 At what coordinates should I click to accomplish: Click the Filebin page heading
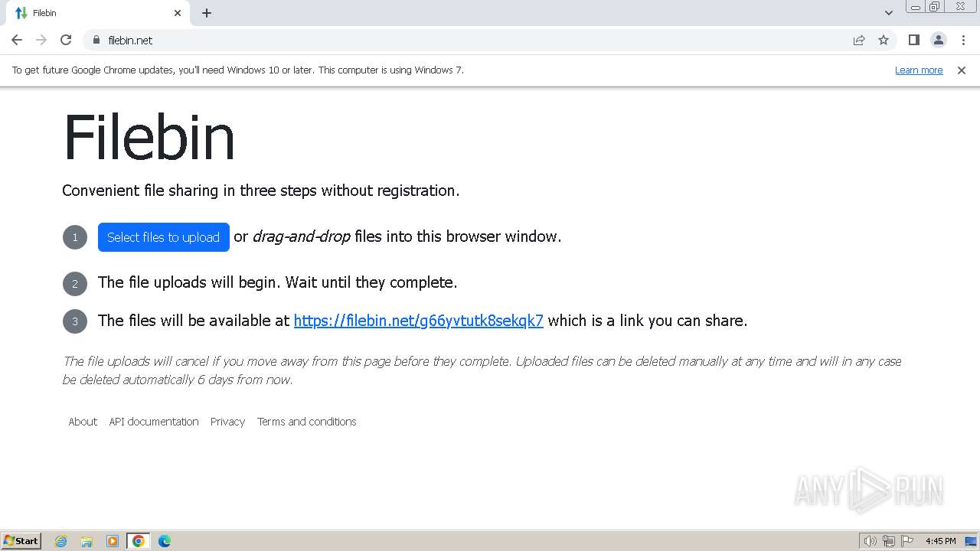click(x=149, y=138)
